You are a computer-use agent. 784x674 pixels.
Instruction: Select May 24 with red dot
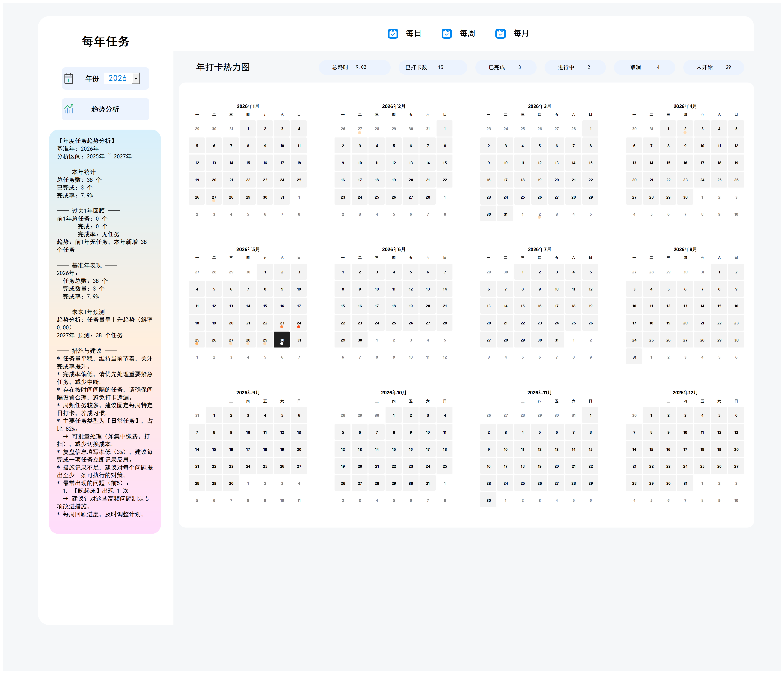[299, 323]
